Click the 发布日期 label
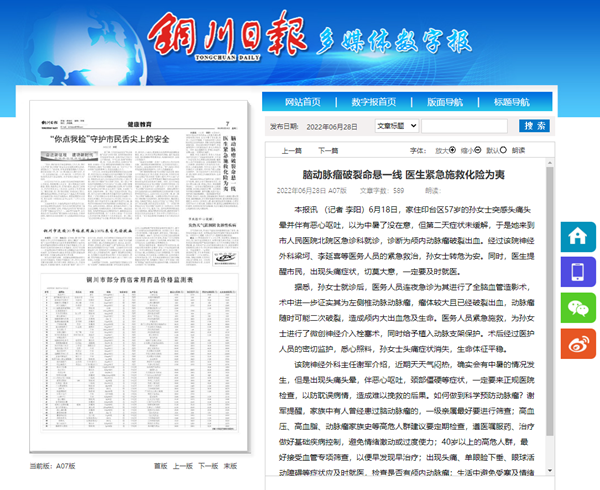Image resolution: width=600 pixels, height=490 pixels. click(284, 127)
